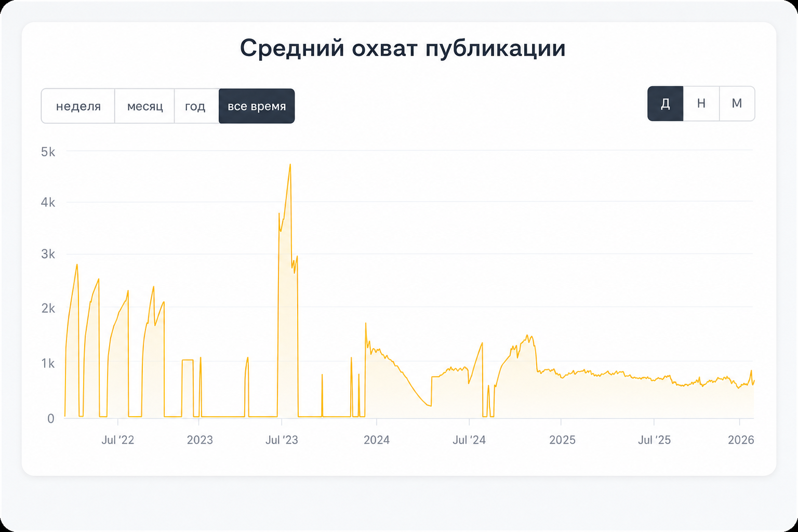Select the неделя time range

click(78, 106)
